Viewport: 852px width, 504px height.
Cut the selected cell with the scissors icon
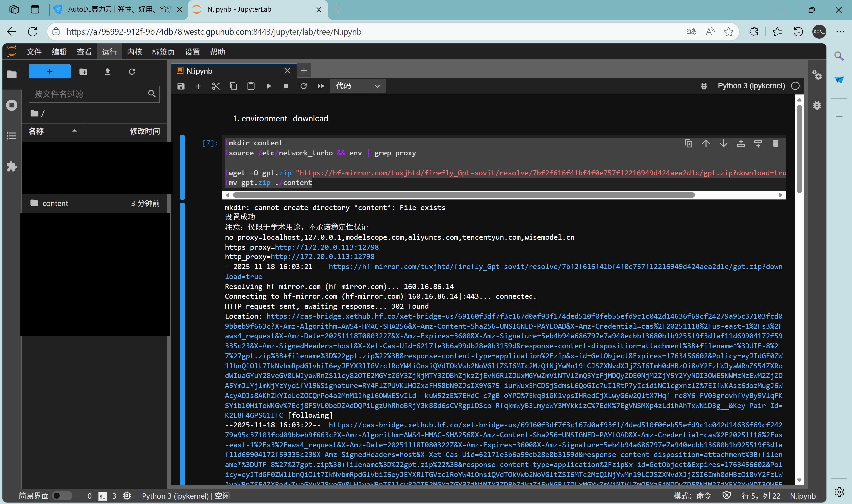tap(216, 86)
